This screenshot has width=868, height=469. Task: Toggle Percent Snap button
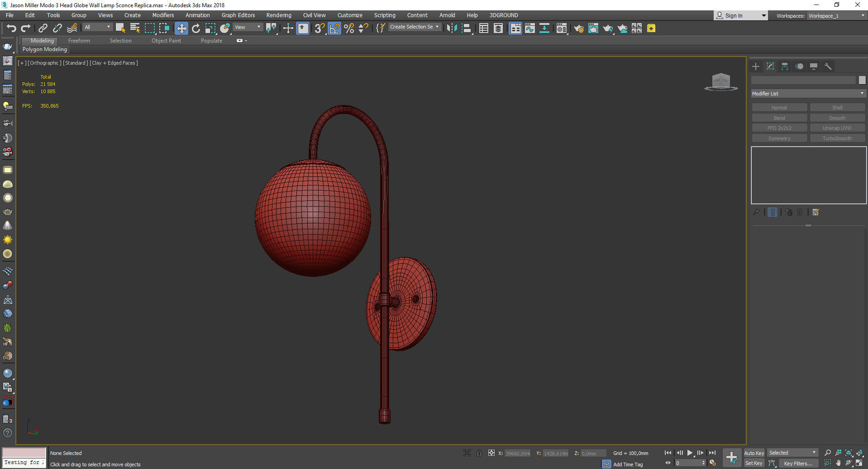(x=349, y=28)
